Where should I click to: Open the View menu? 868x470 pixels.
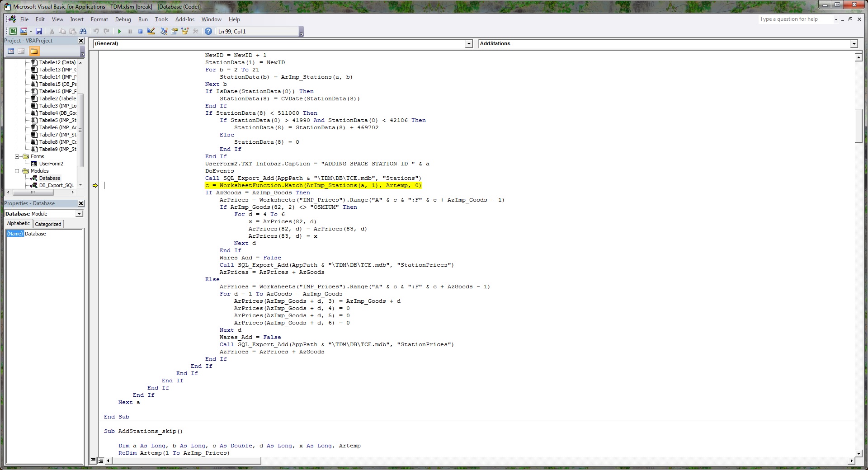coord(57,19)
